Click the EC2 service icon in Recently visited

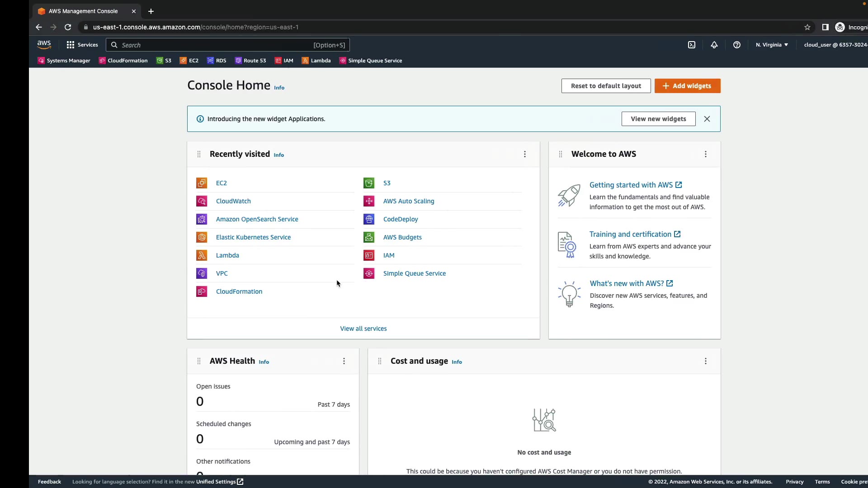(x=202, y=183)
